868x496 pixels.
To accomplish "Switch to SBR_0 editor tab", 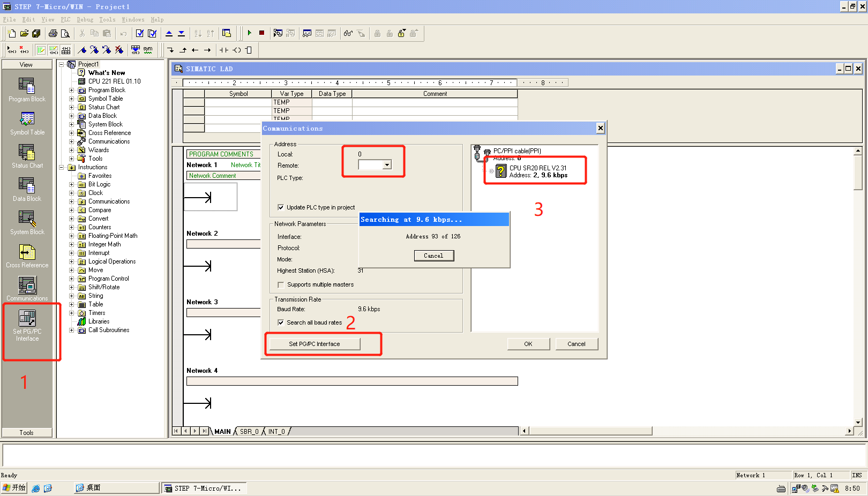I will [x=249, y=431].
